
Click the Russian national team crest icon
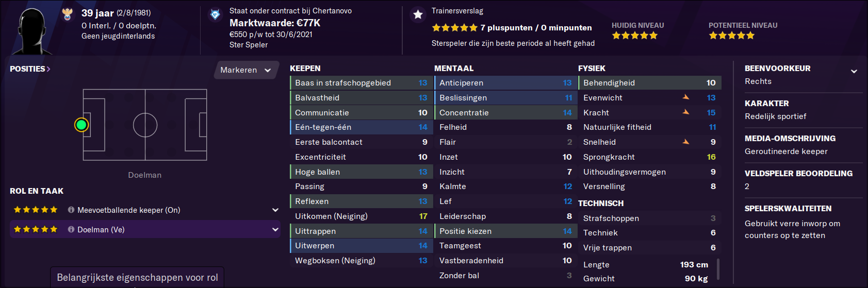(x=68, y=14)
